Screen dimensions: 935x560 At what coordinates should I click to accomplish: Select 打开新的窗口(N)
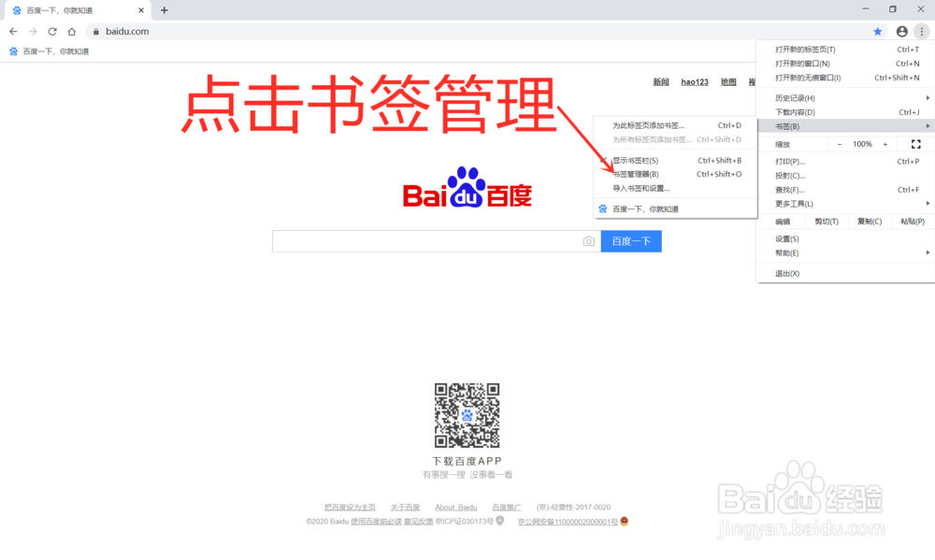coord(845,64)
